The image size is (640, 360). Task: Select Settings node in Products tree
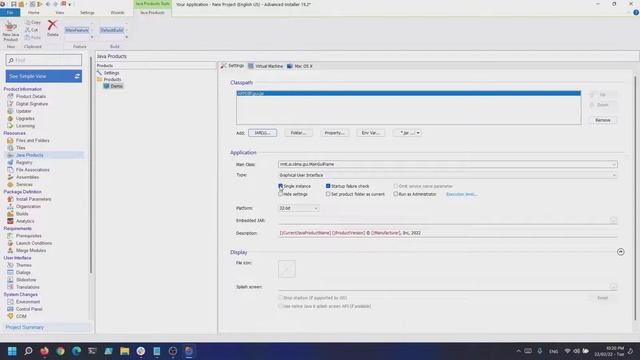tap(108, 73)
